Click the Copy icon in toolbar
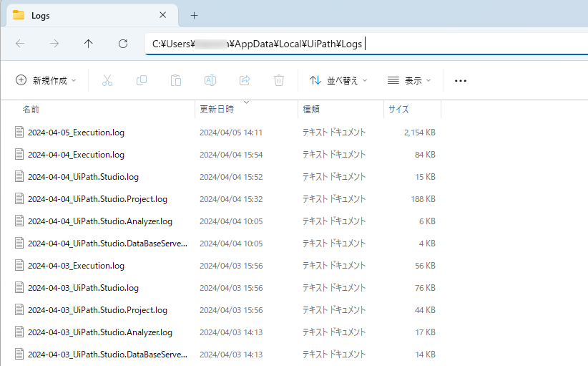This screenshot has height=366, width=588. 142,80
